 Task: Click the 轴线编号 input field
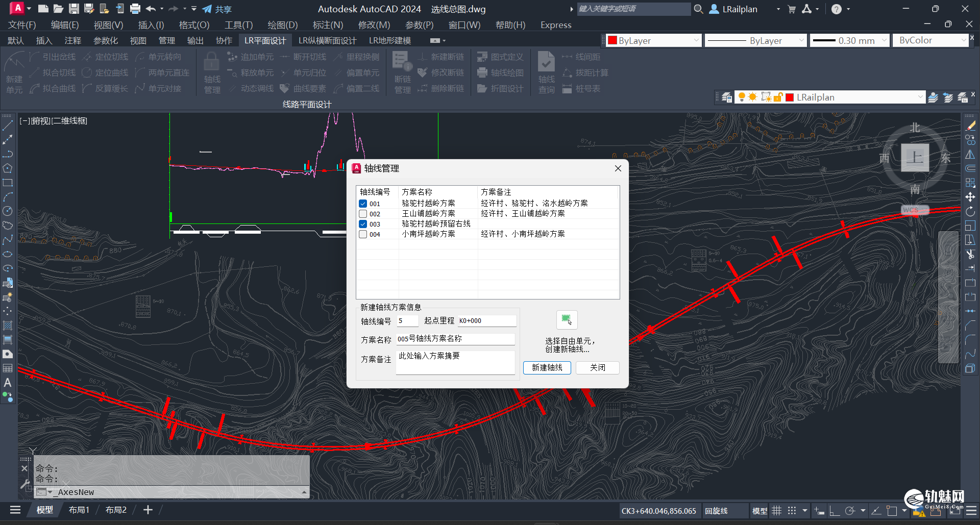click(407, 320)
